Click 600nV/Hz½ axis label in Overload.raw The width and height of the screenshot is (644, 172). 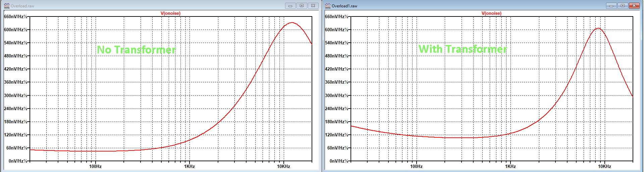click(15, 30)
